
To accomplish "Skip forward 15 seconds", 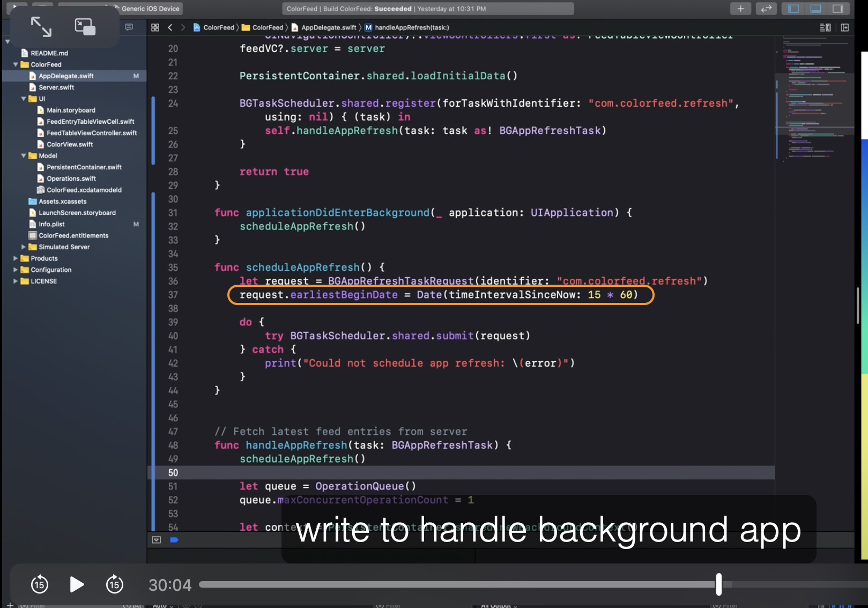I will point(114,584).
